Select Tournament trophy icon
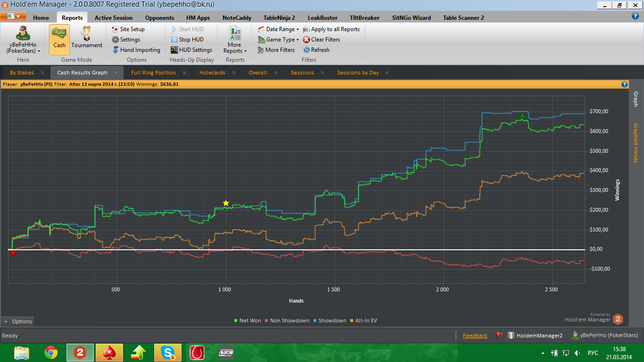This screenshot has height=362, width=644. click(x=87, y=34)
